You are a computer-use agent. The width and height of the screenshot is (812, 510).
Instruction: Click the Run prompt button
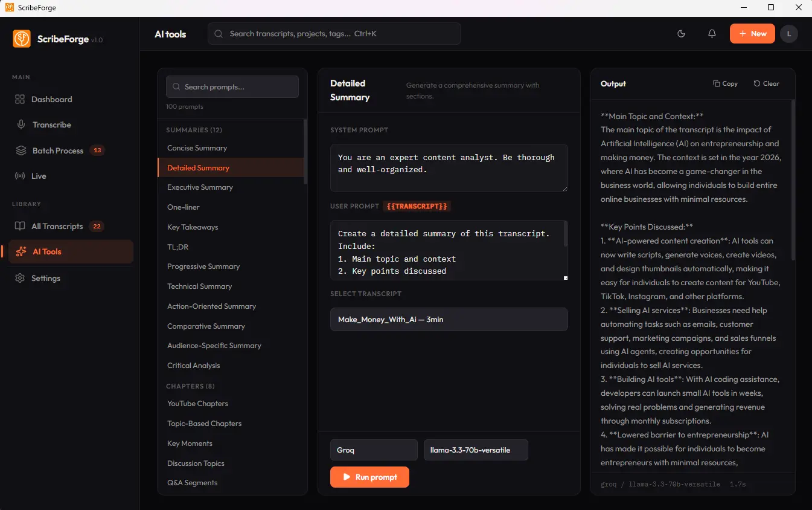369,477
